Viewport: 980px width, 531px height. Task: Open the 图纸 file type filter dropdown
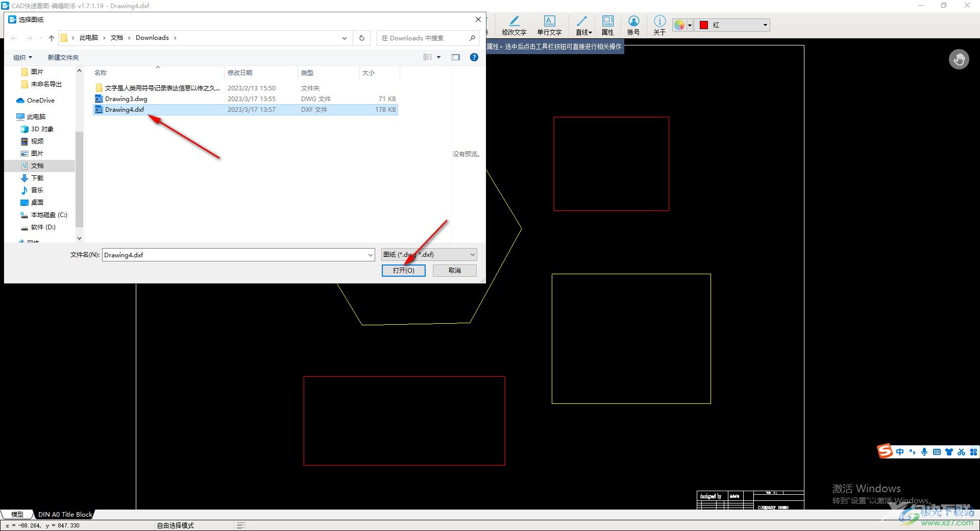click(x=429, y=255)
